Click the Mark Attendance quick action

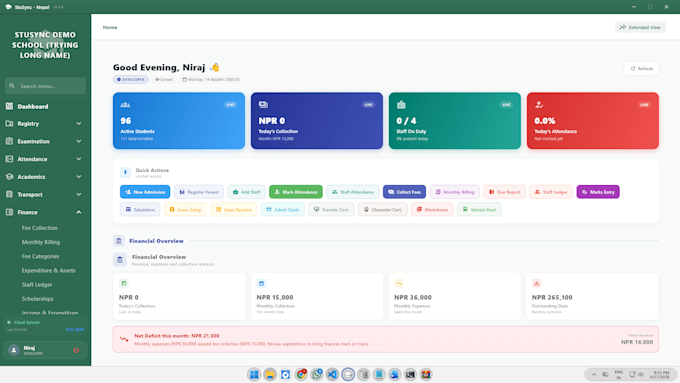tap(296, 192)
